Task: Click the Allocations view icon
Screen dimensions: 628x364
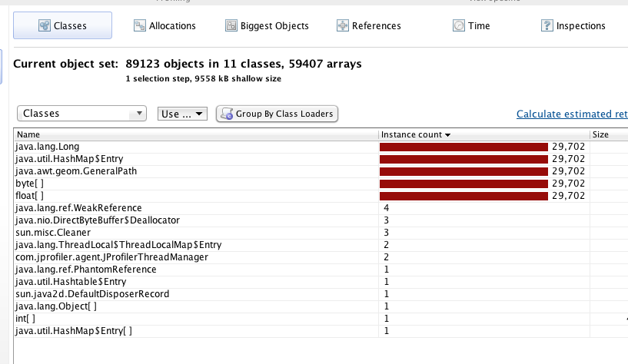Action: point(140,26)
